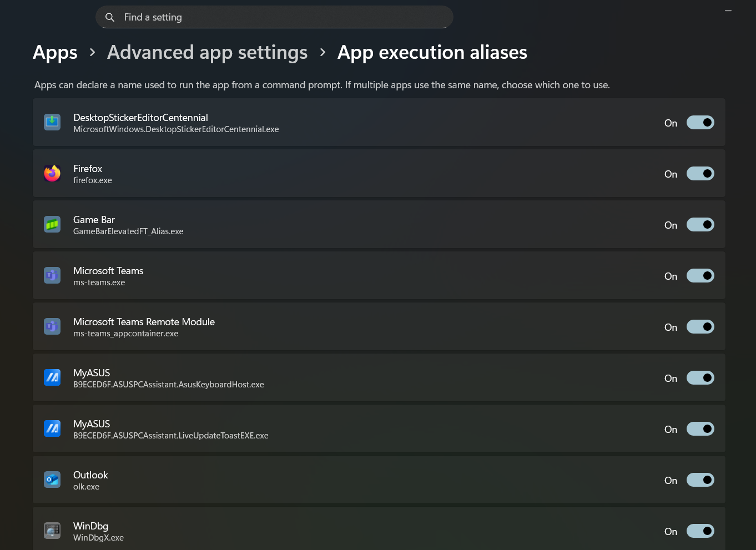Minimize the Settings window

pos(728,11)
